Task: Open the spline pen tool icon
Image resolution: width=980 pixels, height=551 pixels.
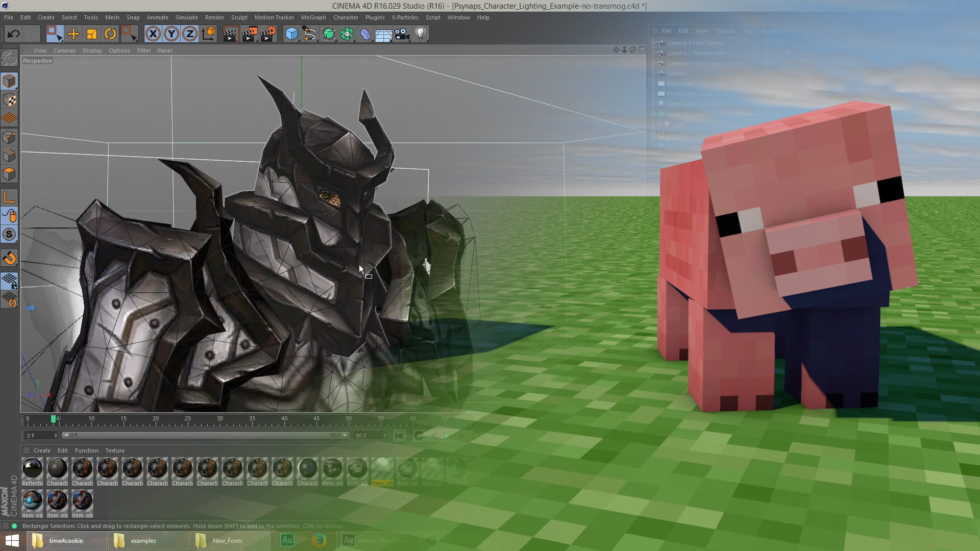Action: [x=310, y=34]
